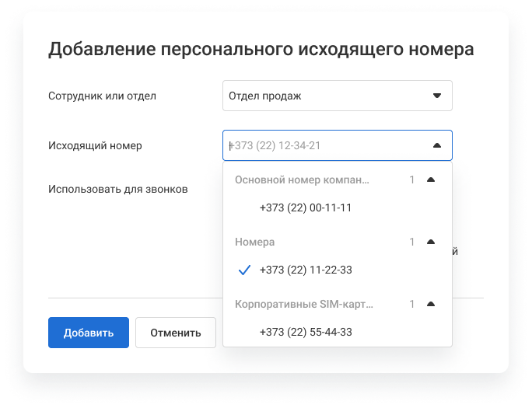The width and height of the screenshot is (532, 408).
Task: Click the Корпоративные SIM-карты group header
Action: coord(303,305)
